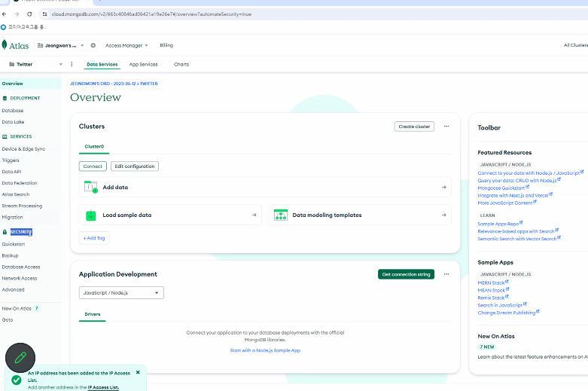Open Sample Apps Repo link
588x391 pixels.
coord(500,224)
